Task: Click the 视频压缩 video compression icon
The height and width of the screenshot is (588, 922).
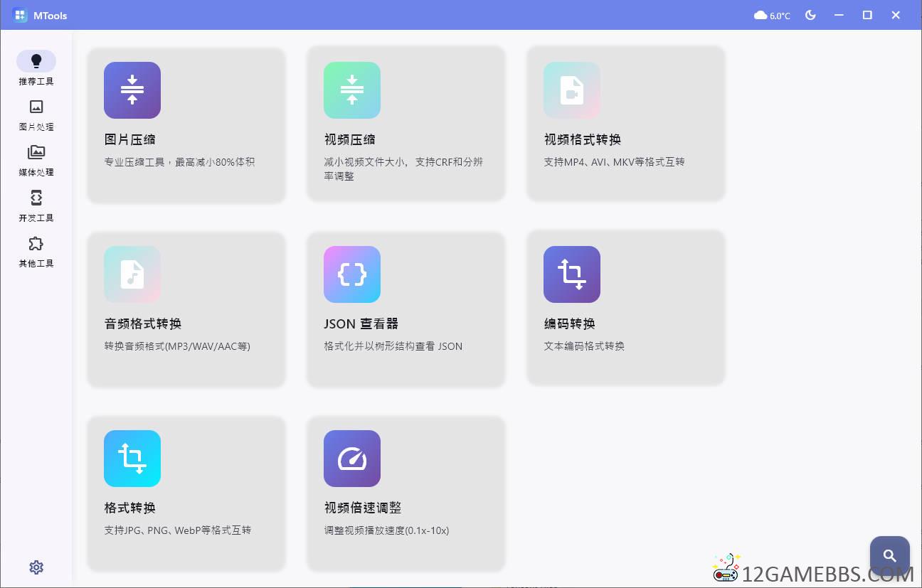Action: (352, 90)
